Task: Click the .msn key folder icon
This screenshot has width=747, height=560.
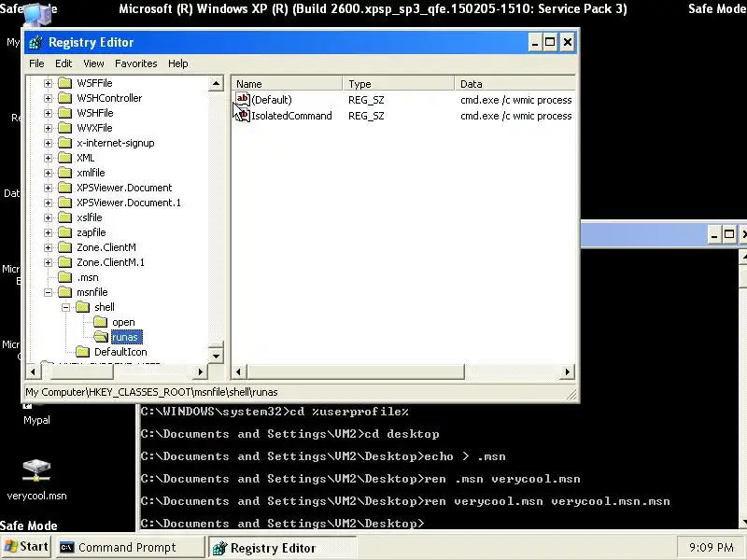Action: point(64,277)
